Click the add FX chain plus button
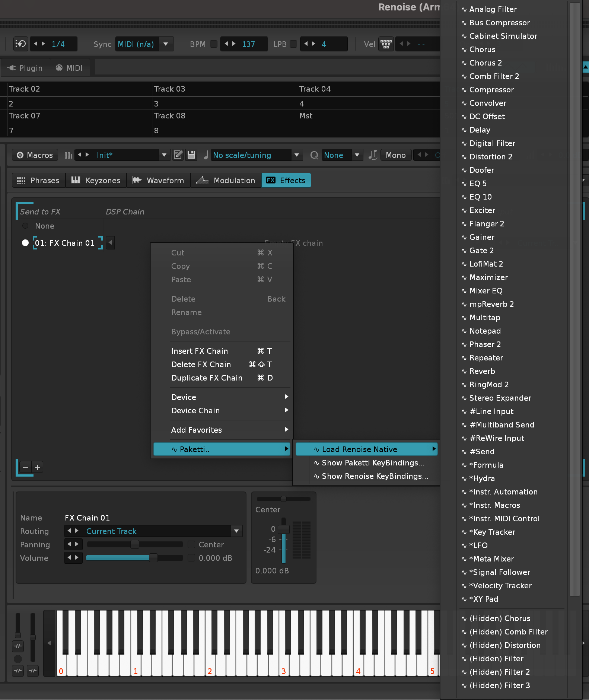 38,467
